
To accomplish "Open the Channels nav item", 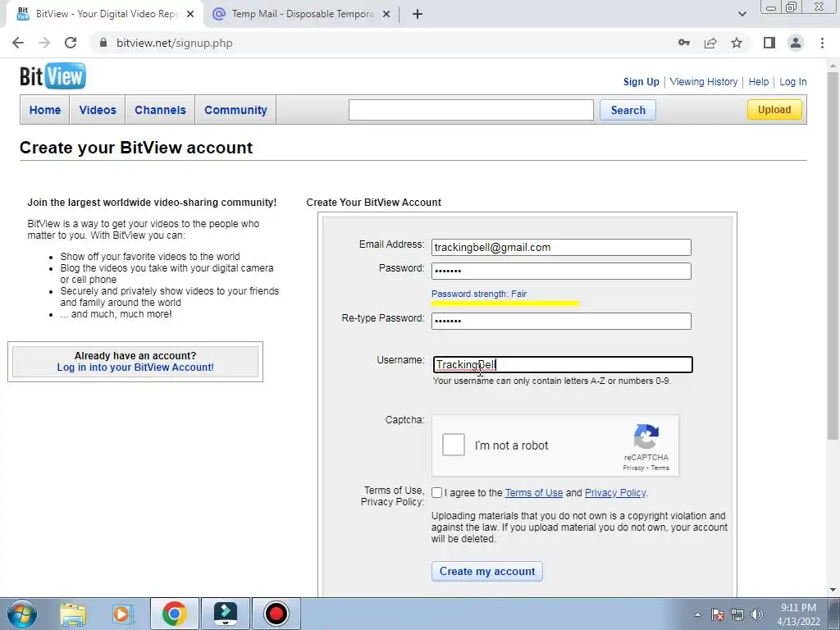I will (x=160, y=110).
